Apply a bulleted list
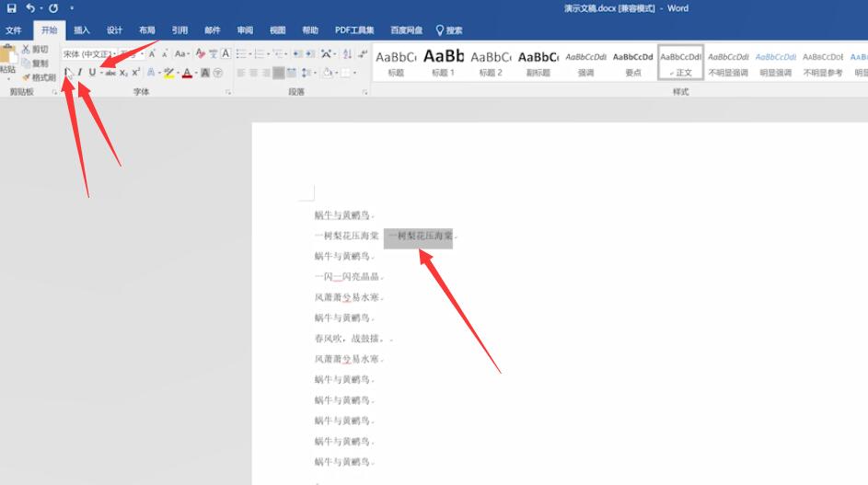Image resolution: width=868 pixels, height=485 pixels. [x=241, y=53]
